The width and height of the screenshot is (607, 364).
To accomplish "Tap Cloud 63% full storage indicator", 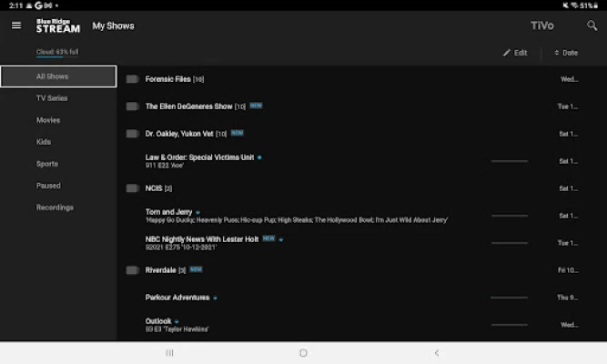I will (57, 52).
